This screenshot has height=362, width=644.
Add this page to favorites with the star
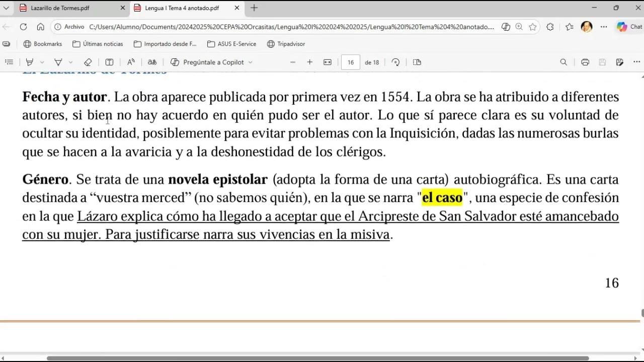coord(532,27)
